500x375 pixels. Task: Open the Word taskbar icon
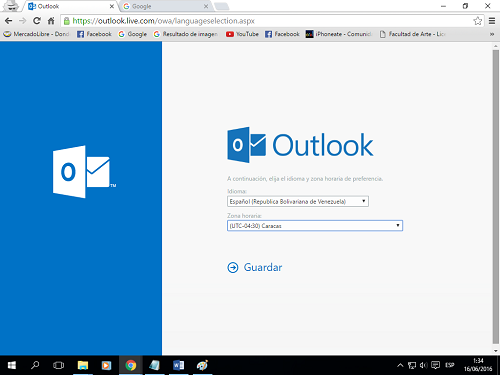tap(178, 365)
